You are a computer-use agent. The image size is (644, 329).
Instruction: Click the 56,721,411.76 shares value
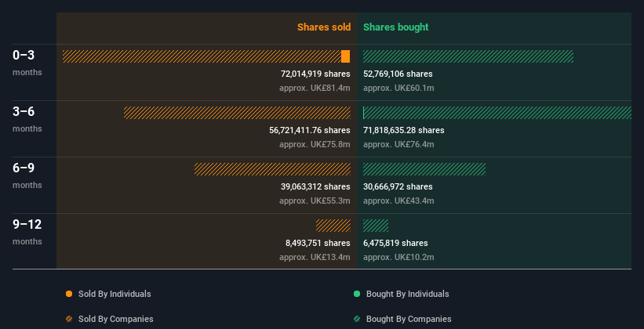[x=310, y=130]
